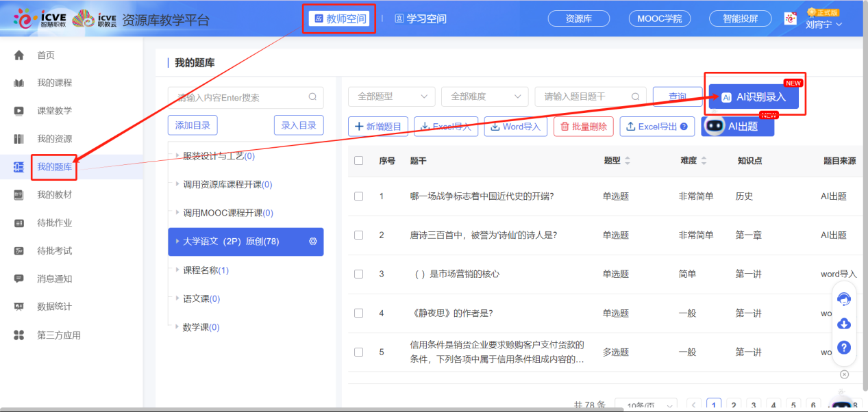Select the 大学语文（2P）原创(78) directory
The height and width of the screenshot is (412, 868).
pos(246,242)
